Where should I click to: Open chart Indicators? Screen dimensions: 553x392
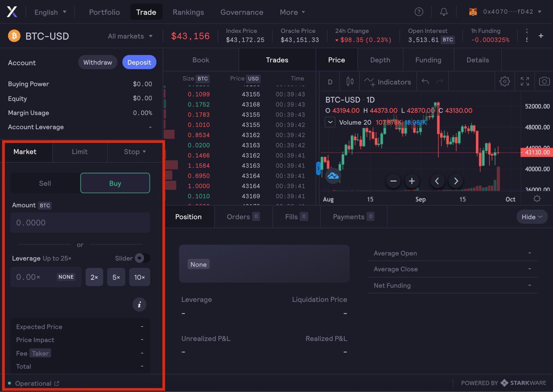(x=388, y=82)
